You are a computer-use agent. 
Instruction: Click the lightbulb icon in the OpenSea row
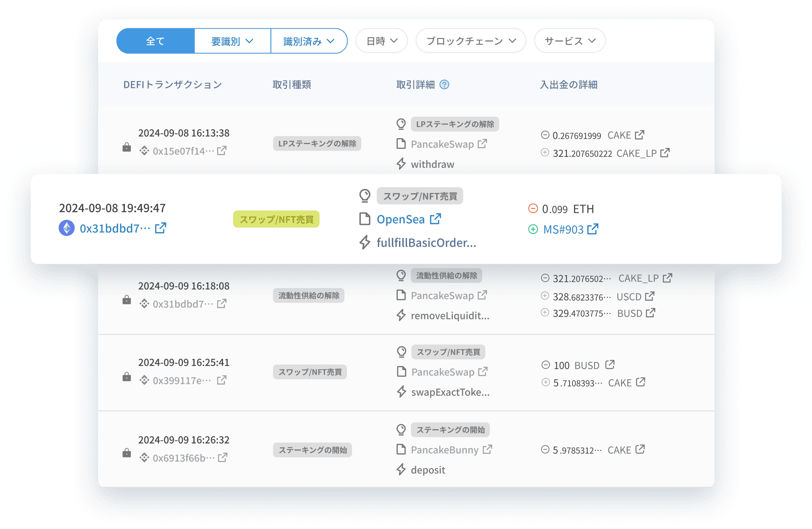pos(365,196)
